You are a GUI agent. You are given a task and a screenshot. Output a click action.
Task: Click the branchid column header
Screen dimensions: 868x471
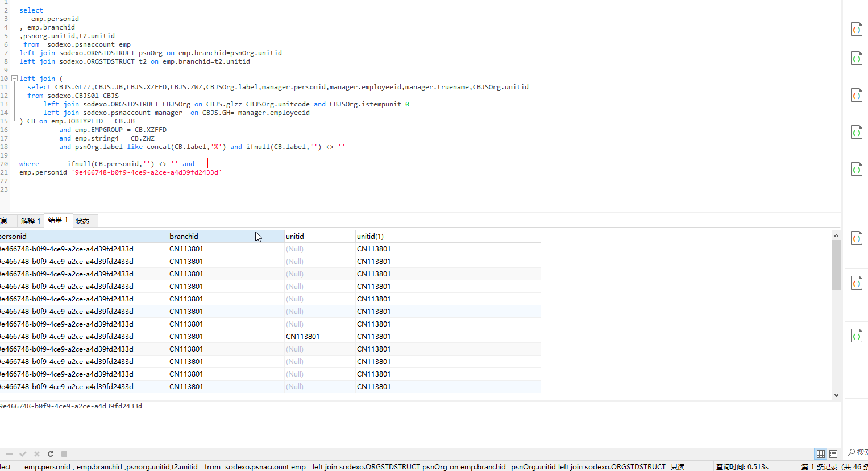coord(184,236)
